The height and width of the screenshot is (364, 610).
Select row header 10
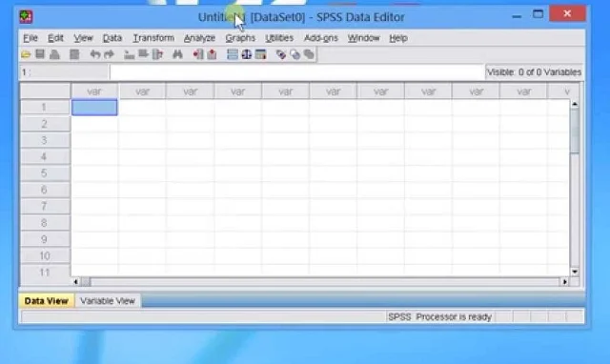(x=45, y=256)
